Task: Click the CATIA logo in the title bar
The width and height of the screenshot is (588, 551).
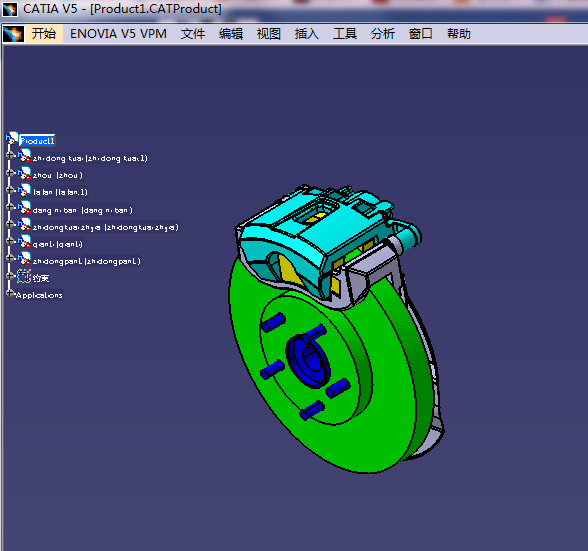Action: tap(10, 9)
